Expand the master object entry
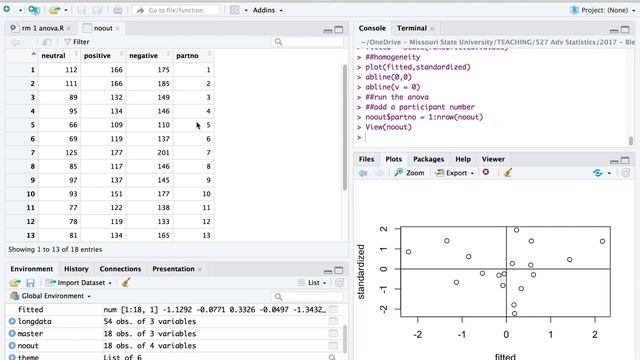 point(12,333)
